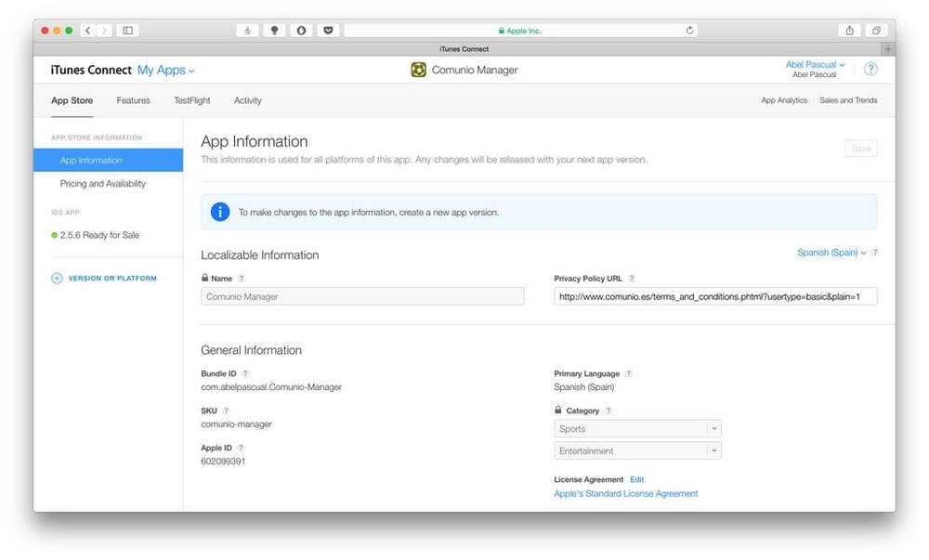This screenshot has height=560, width=929.
Task: Open the Entertainment secondary category dropdown
Action: pyautogui.click(x=637, y=451)
